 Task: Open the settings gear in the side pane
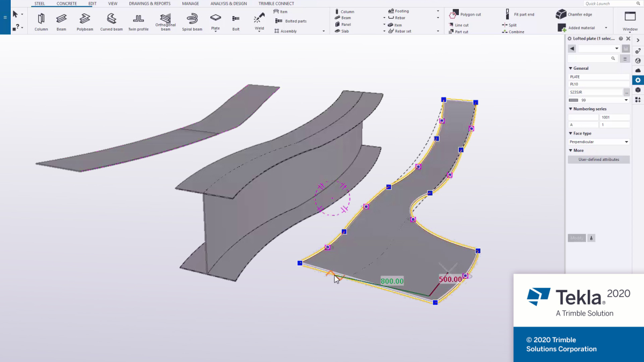click(638, 79)
